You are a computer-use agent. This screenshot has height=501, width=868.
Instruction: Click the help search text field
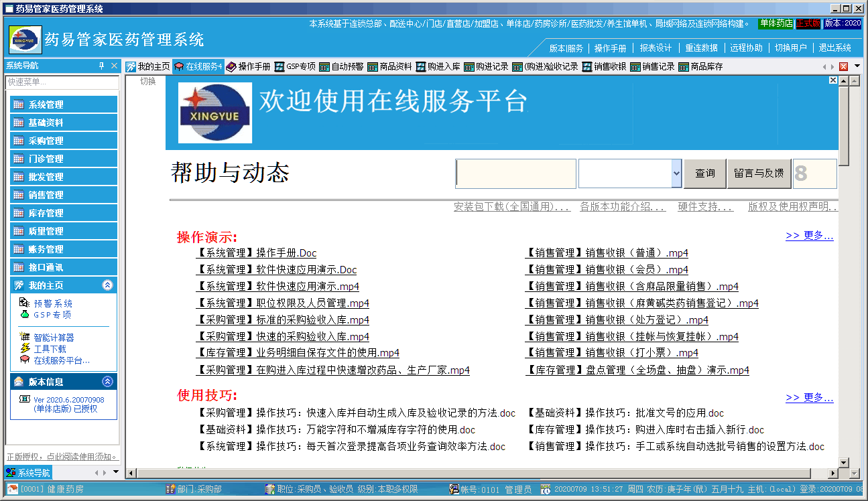(515, 173)
